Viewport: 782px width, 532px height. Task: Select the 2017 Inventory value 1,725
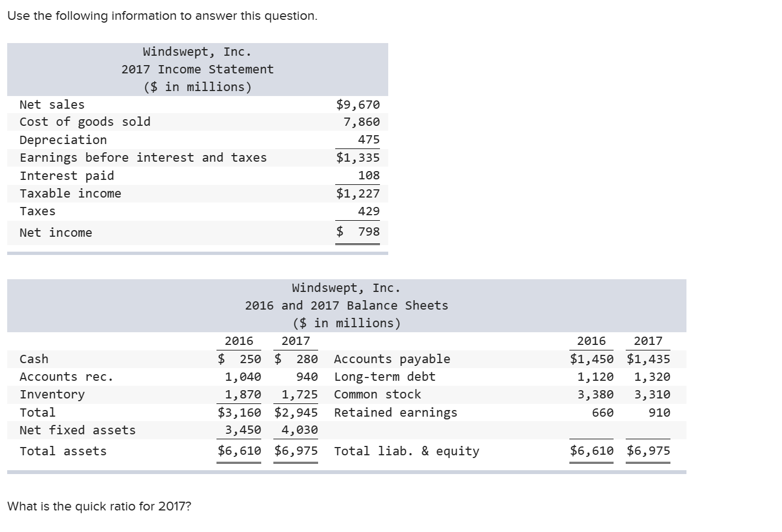point(300,395)
